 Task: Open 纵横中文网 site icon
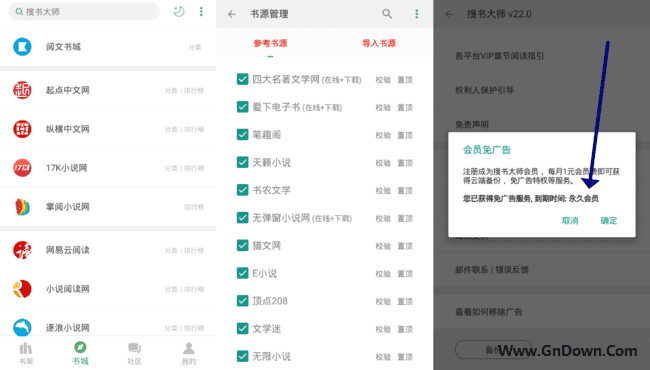[x=22, y=129]
